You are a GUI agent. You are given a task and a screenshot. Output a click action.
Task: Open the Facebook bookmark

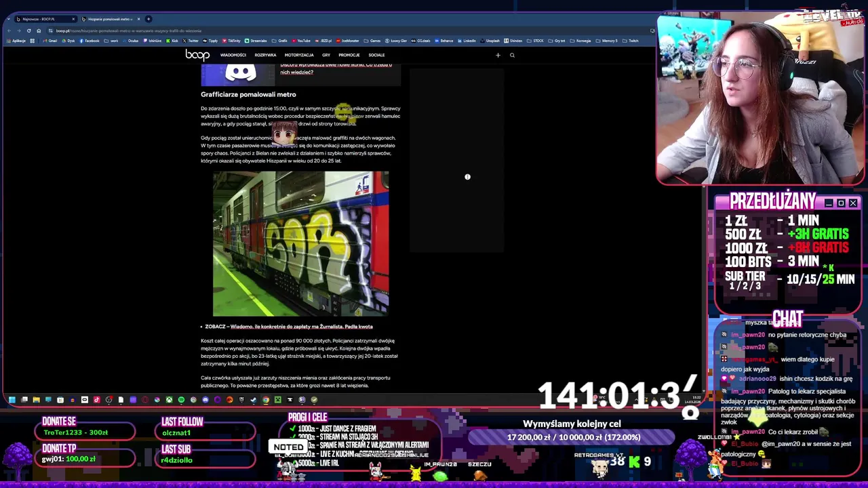89,41
